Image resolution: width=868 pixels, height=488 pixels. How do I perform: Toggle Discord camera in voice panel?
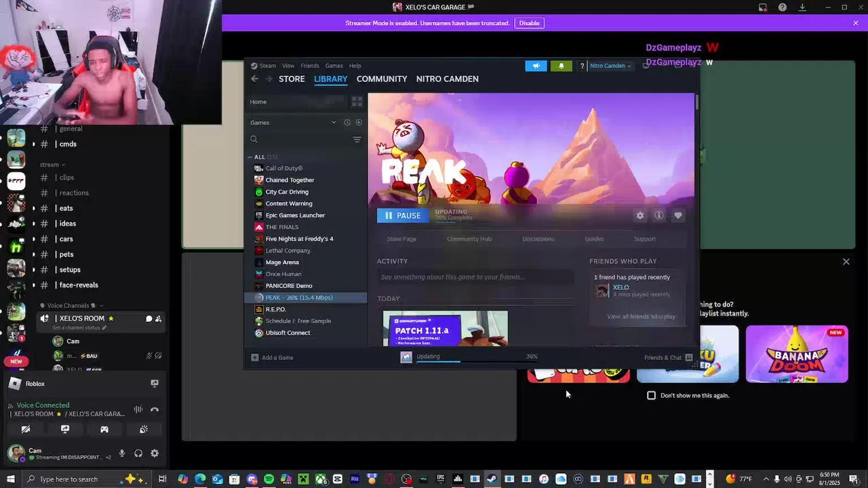pyautogui.click(x=26, y=429)
